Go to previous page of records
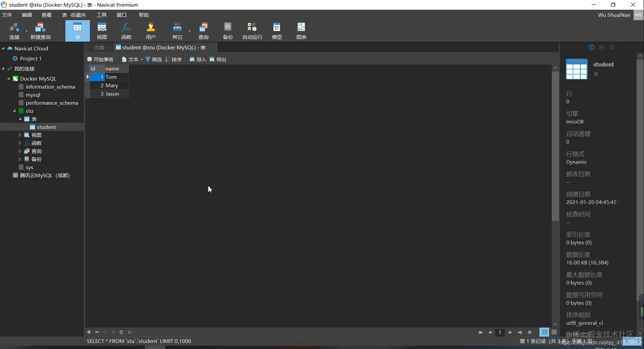This screenshot has height=349, width=644. [x=490, y=332]
